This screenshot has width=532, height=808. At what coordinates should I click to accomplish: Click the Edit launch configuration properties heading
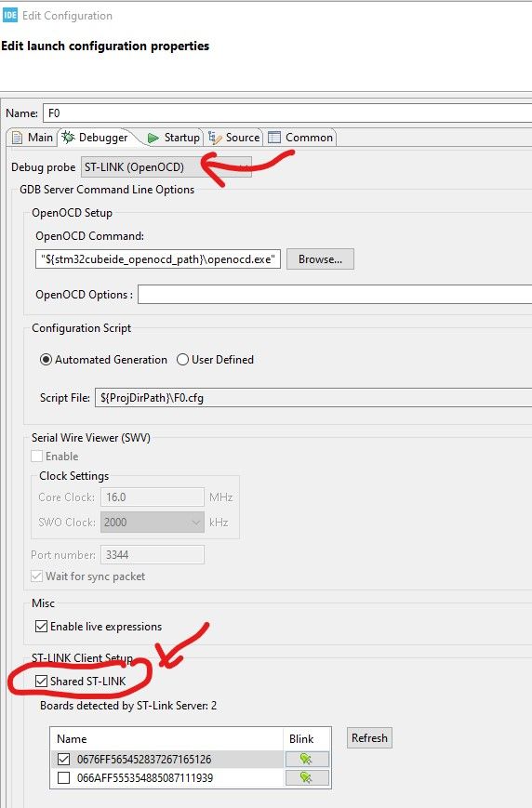(x=105, y=46)
